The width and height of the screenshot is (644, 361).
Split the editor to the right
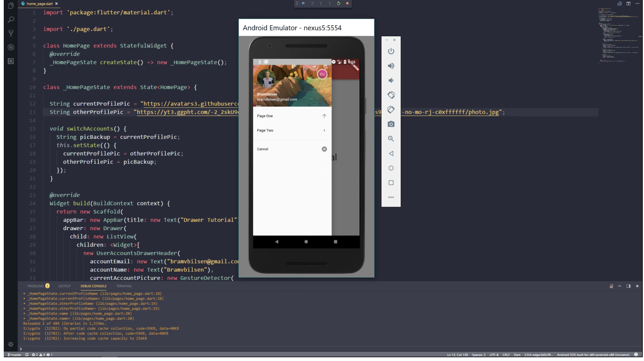pos(628,3)
